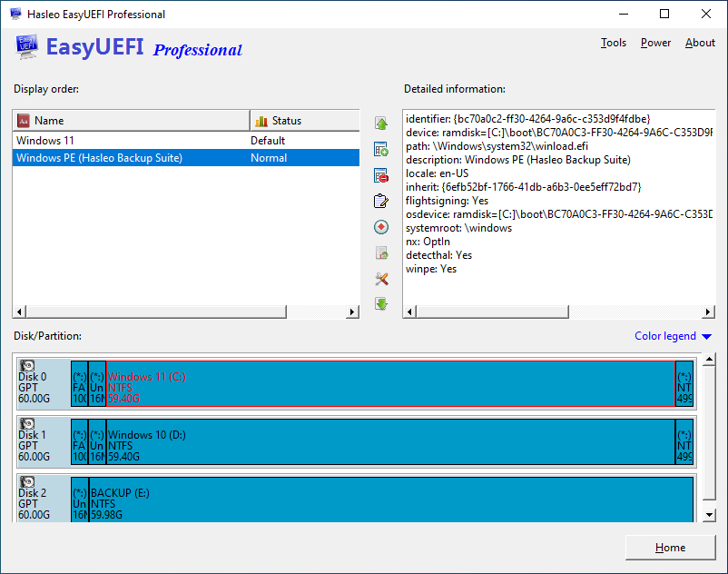Select the Windows 11 (C:) partition
The height and width of the screenshot is (574, 728).
390,384
